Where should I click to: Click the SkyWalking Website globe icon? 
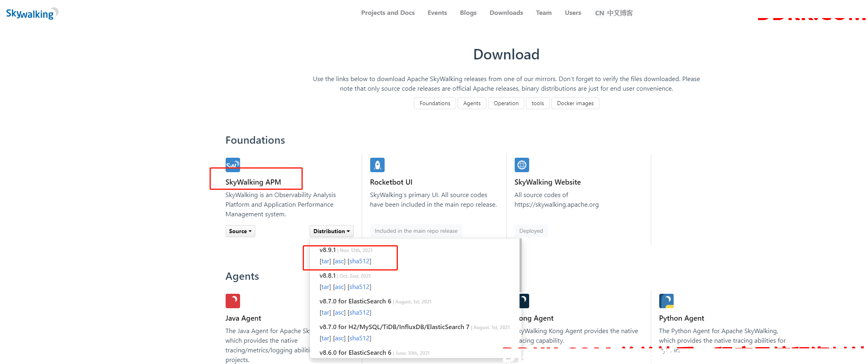(x=522, y=165)
